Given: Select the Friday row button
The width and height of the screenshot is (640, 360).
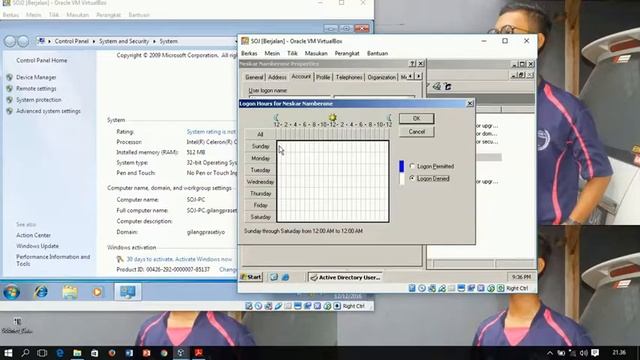Looking at the screenshot, I should click(260, 205).
